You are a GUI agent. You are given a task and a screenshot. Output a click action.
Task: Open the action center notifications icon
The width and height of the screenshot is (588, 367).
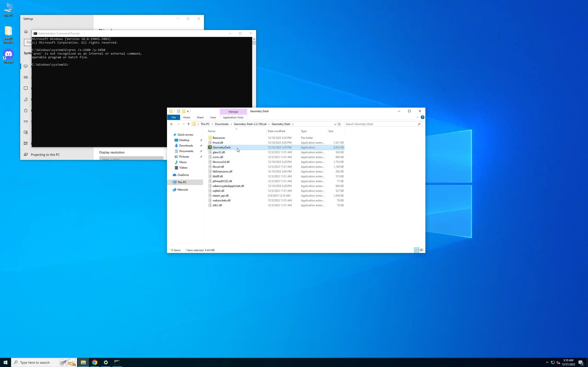click(x=581, y=362)
